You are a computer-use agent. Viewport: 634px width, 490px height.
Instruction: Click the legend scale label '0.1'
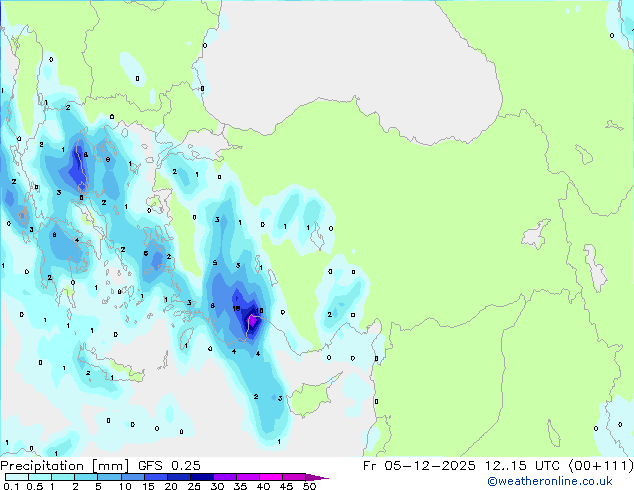pos(11,486)
